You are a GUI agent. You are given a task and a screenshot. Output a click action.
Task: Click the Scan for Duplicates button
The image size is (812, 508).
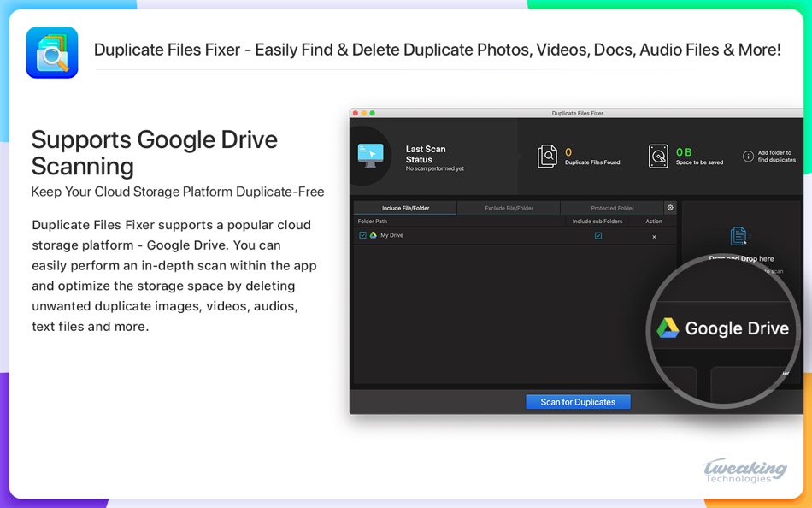(578, 402)
